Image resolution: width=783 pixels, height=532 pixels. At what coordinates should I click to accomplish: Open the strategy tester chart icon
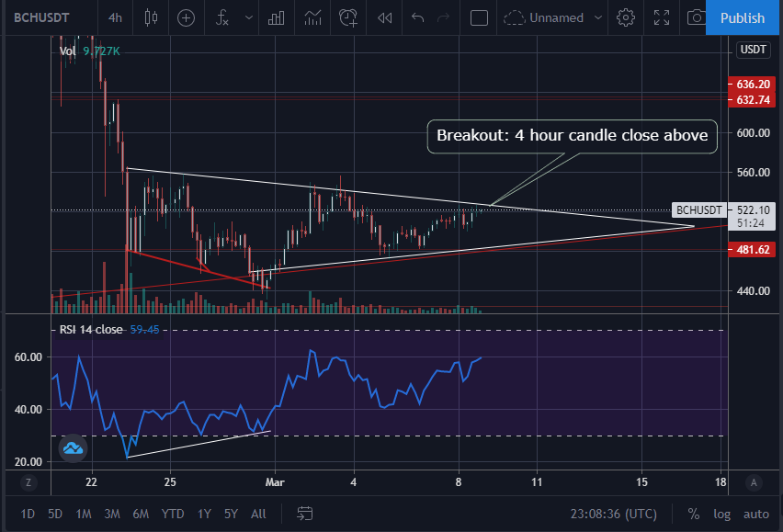(312, 18)
